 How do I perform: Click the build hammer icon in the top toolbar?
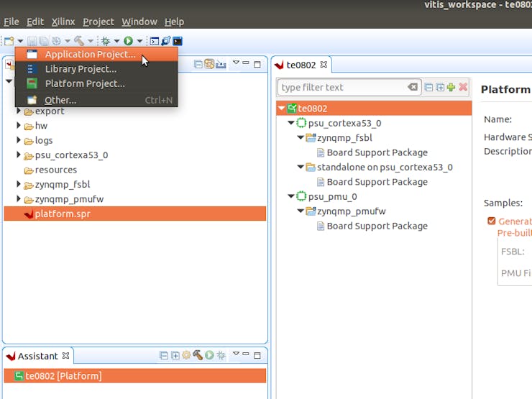pos(79,41)
